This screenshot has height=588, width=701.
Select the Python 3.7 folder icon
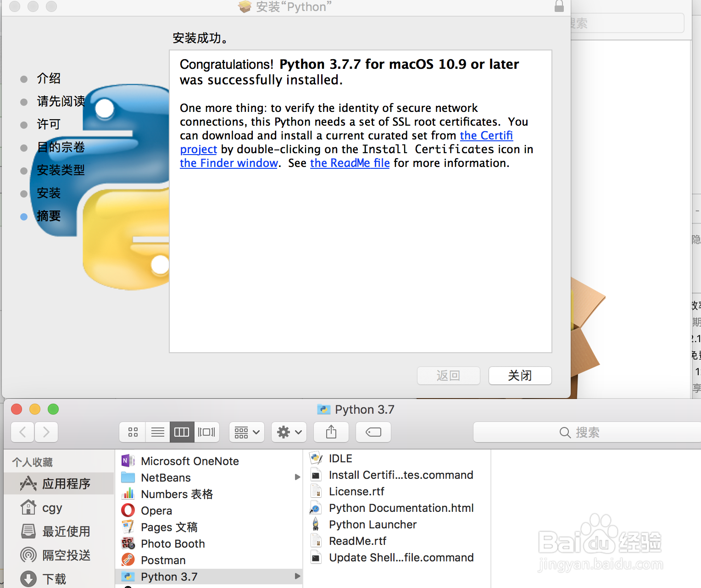128,577
